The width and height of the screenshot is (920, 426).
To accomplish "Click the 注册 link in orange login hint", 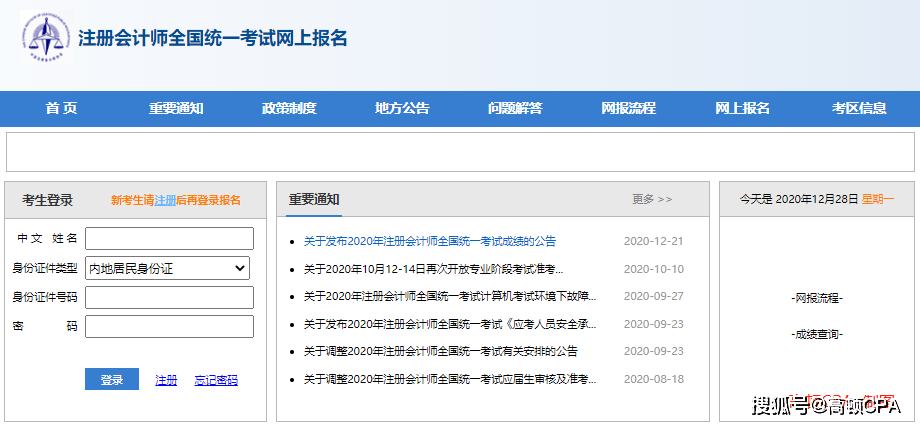I will pos(165,201).
